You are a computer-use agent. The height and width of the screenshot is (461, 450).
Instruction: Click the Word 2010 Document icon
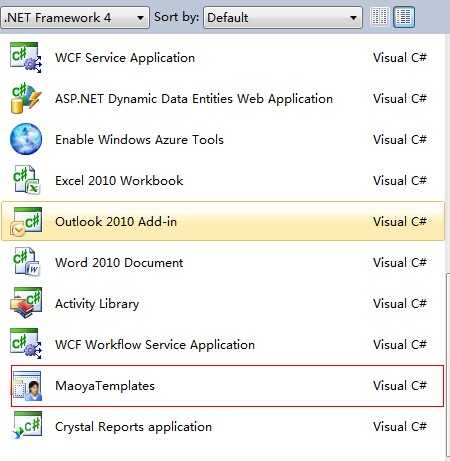click(26, 262)
